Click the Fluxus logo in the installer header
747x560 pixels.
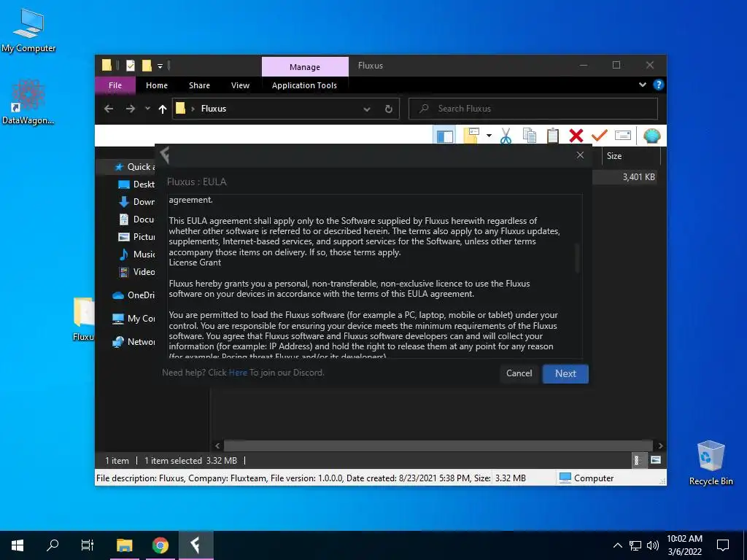point(165,155)
